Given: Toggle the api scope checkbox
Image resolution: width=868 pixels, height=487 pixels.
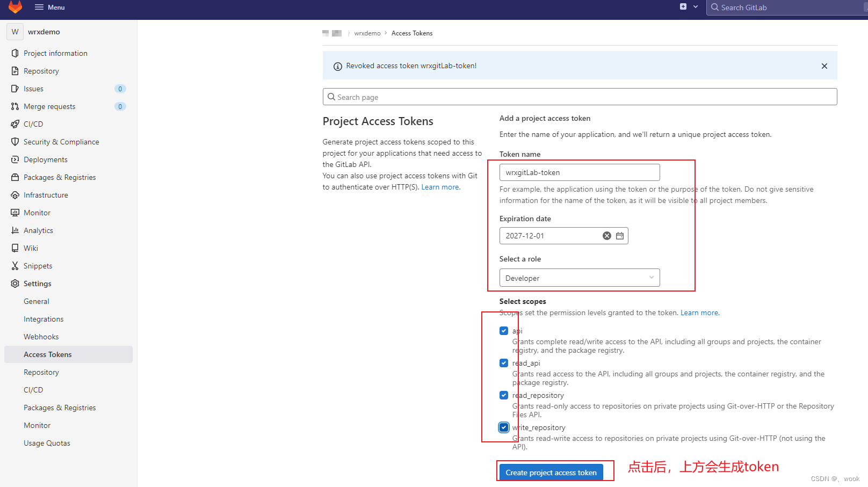Looking at the screenshot, I should (504, 331).
